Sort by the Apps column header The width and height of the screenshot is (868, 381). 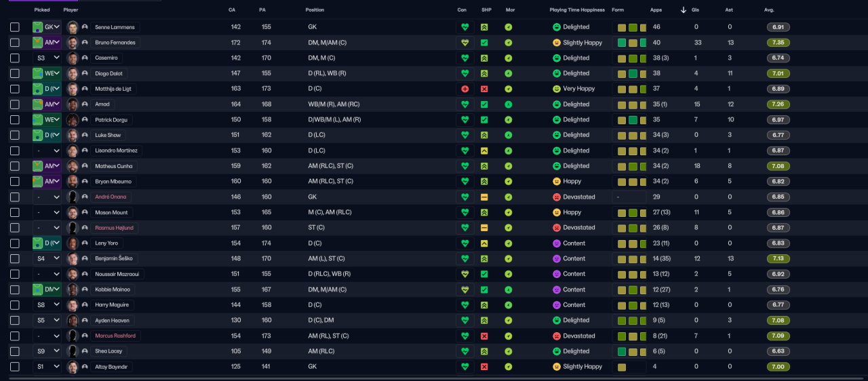tap(656, 10)
